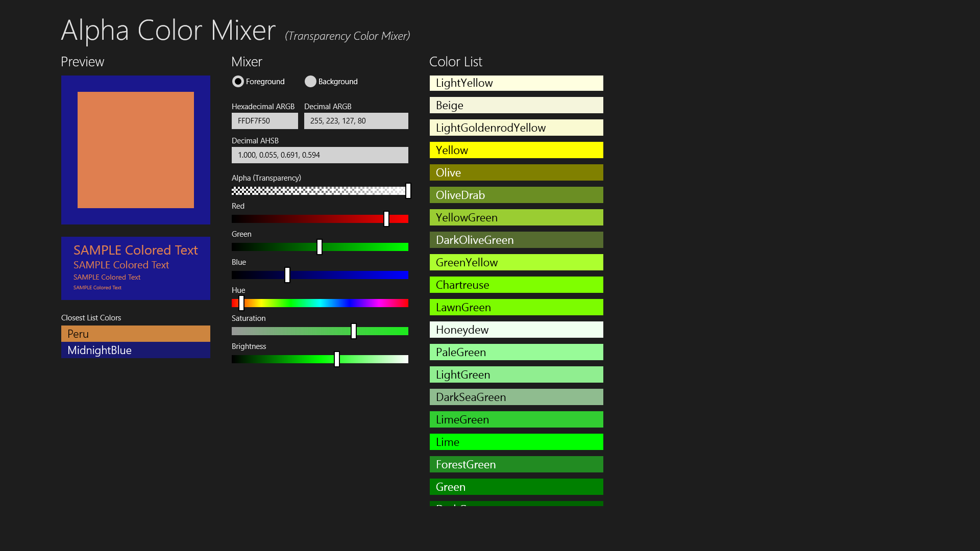
Task: Click the largest SAMPLE Colored Text line
Action: (x=135, y=250)
